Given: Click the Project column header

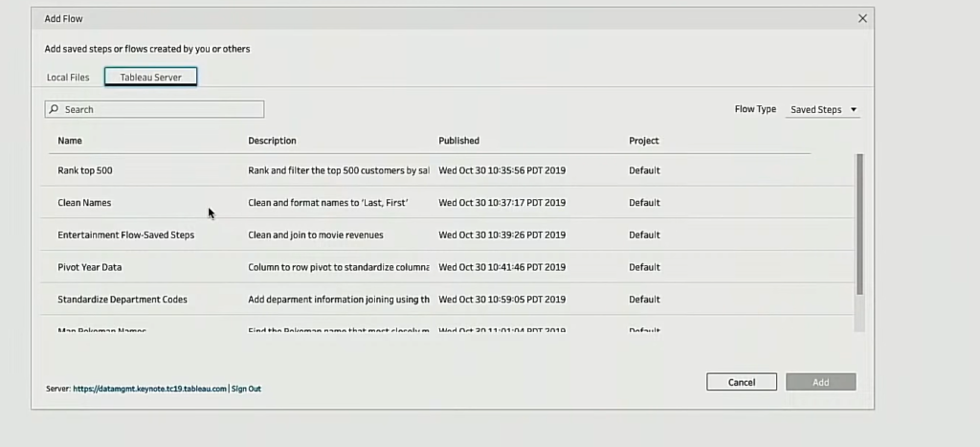Looking at the screenshot, I should point(644,141).
